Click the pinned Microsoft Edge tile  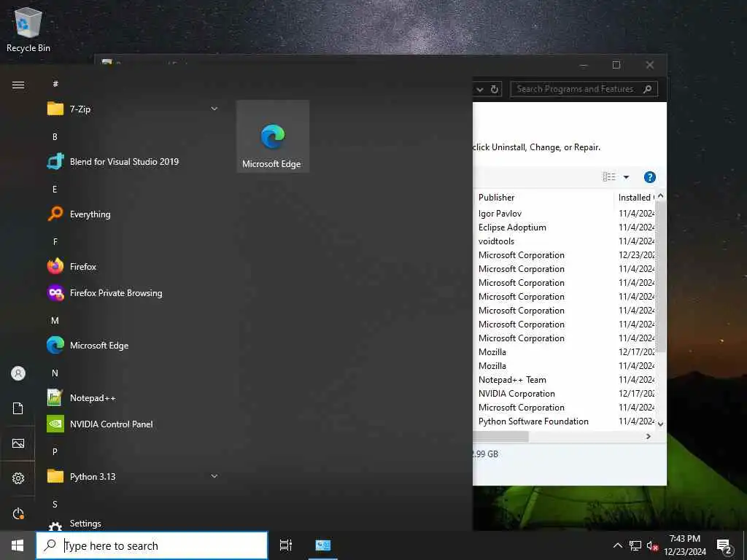click(x=273, y=136)
